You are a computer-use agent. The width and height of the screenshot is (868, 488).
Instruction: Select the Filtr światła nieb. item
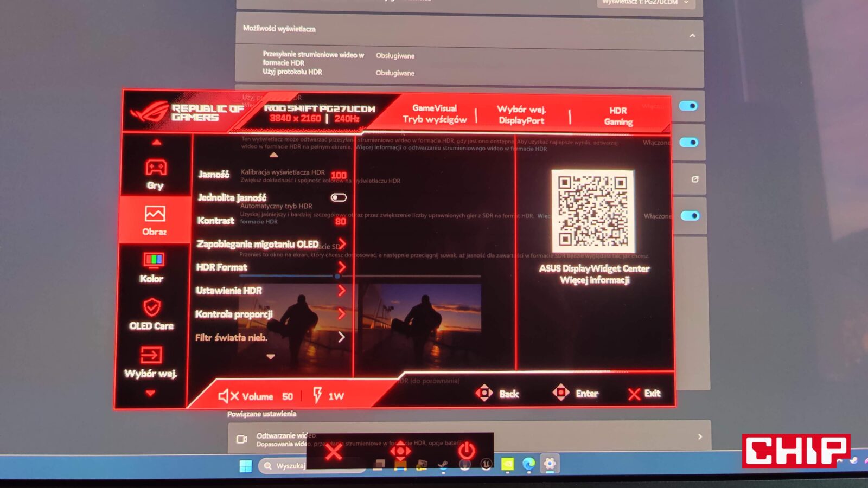(x=231, y=337)
